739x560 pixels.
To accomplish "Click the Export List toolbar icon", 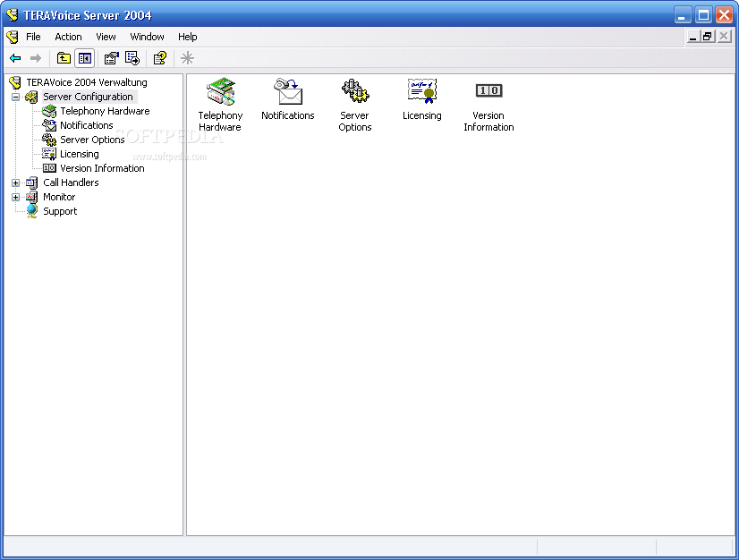I will click(x=132, y=58).
